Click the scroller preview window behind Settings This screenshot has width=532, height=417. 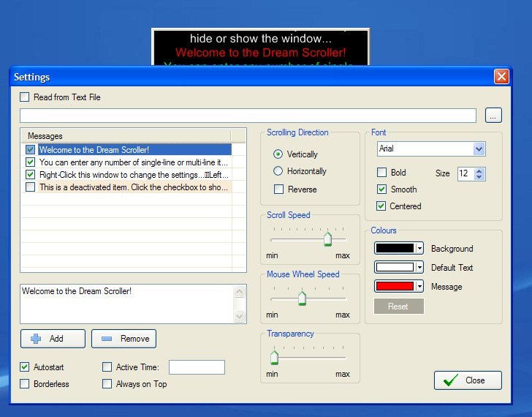(260, 47)
